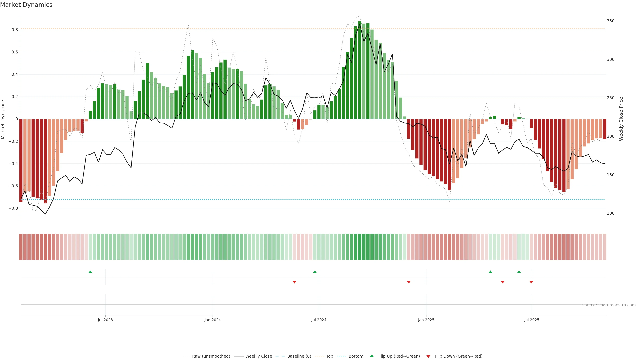Viewport: 644px width, 362px height.
Task: Click the red triangle icon in the legend
Action: coord(428,356)
